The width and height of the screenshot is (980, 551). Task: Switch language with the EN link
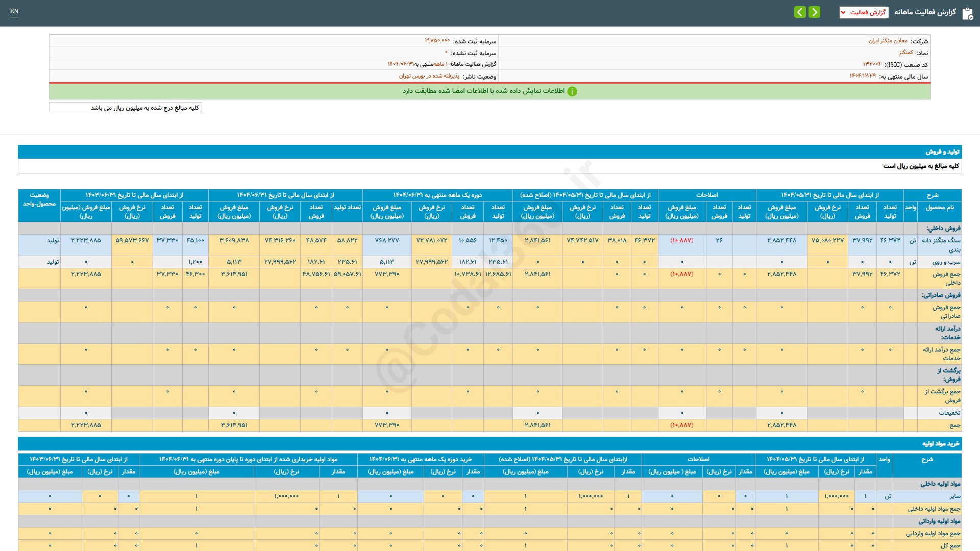click(14, 11)
